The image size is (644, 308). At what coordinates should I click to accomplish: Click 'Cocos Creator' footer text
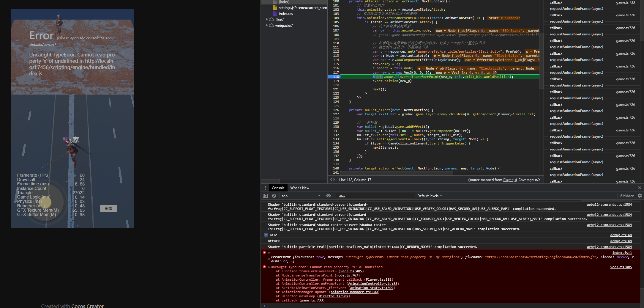tap(87, 306)
